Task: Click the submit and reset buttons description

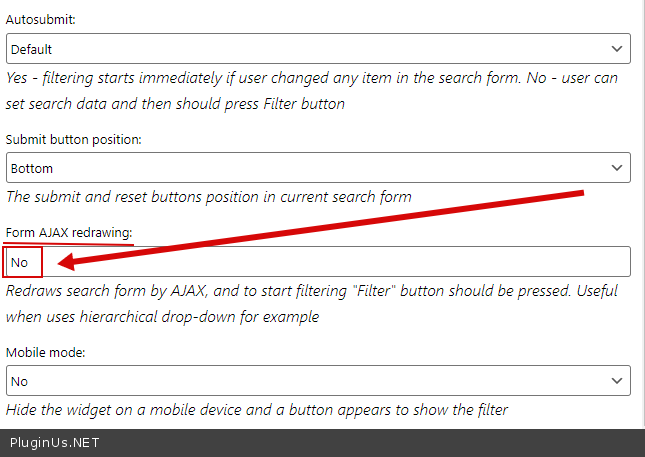Action: (208, 196)
